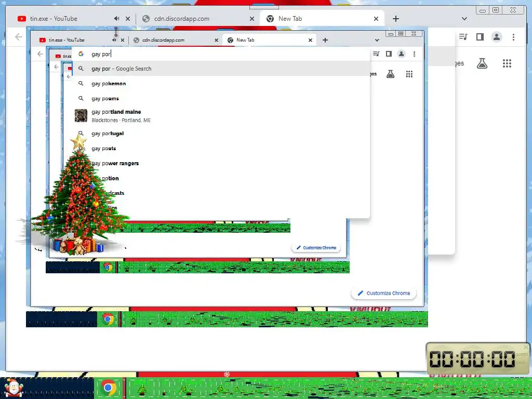Switch to cdn.discordapp.com tab in outer window
Screen dimensions: 532x399
tap(181, 19)
